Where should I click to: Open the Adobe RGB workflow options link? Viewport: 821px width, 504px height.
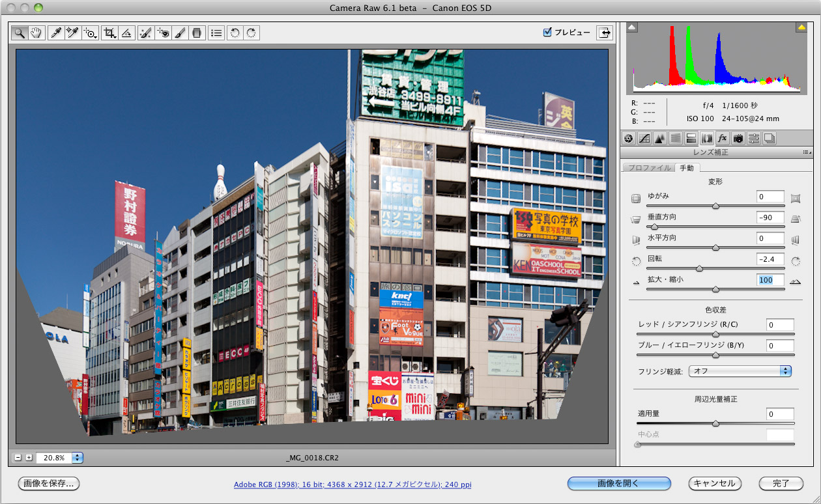[x=353, y=485]
